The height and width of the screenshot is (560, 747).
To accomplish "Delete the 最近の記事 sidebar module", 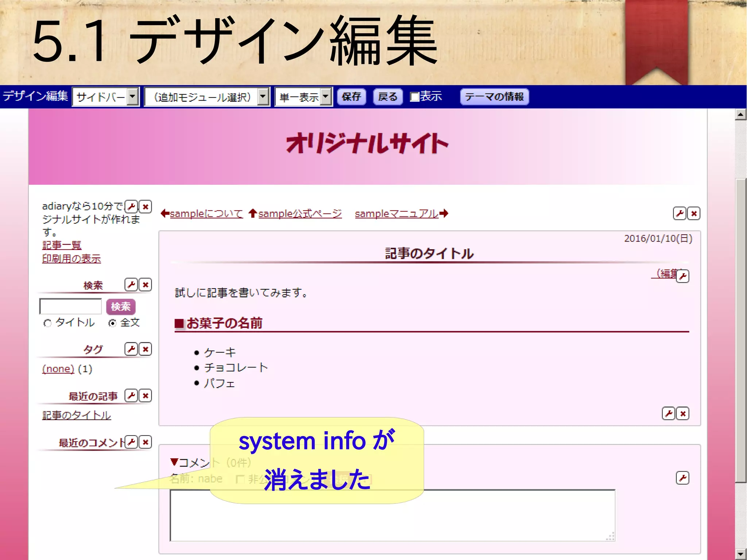I will click(146, 395).
